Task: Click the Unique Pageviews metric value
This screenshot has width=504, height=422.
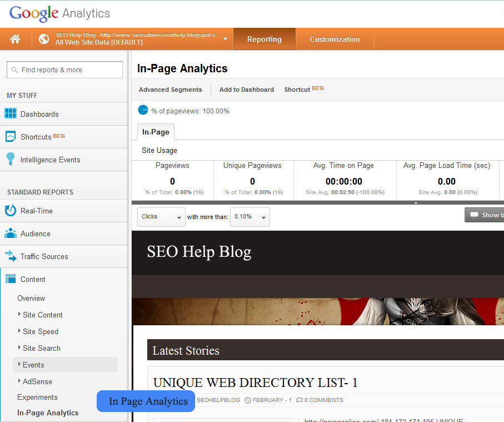Action: (253, 181)
